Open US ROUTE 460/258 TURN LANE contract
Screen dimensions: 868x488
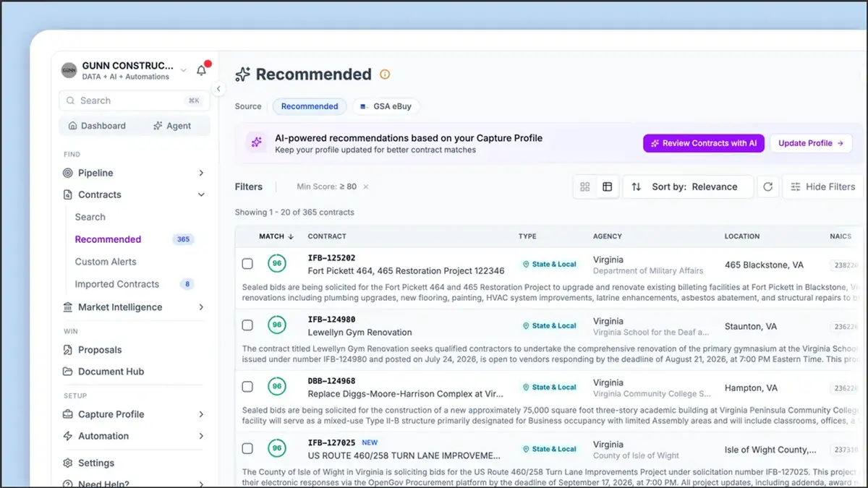[x=404, y=455]
